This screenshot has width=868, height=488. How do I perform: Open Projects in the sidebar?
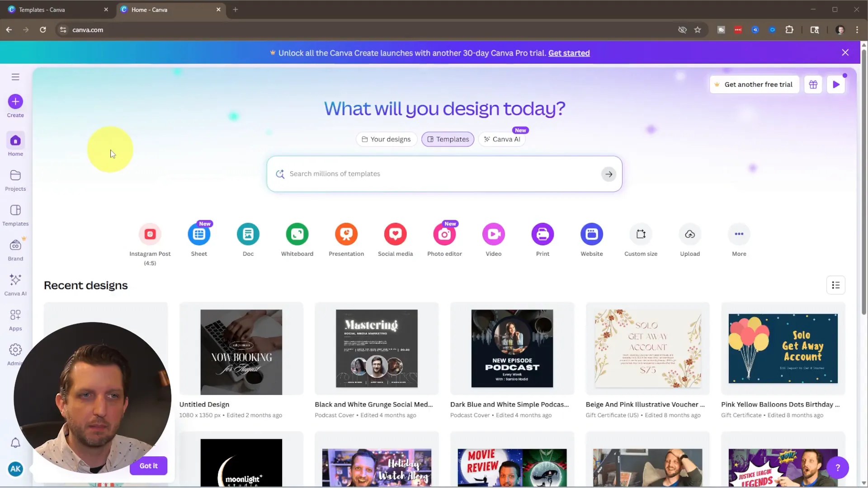point(15,180)
